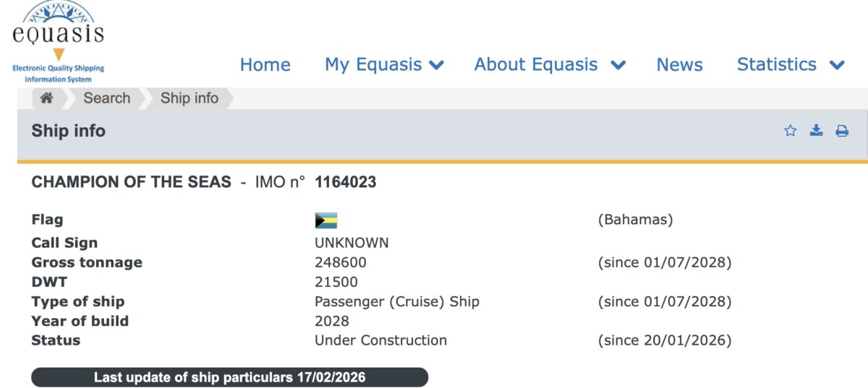Open the Home menu item

pos(265,65)
